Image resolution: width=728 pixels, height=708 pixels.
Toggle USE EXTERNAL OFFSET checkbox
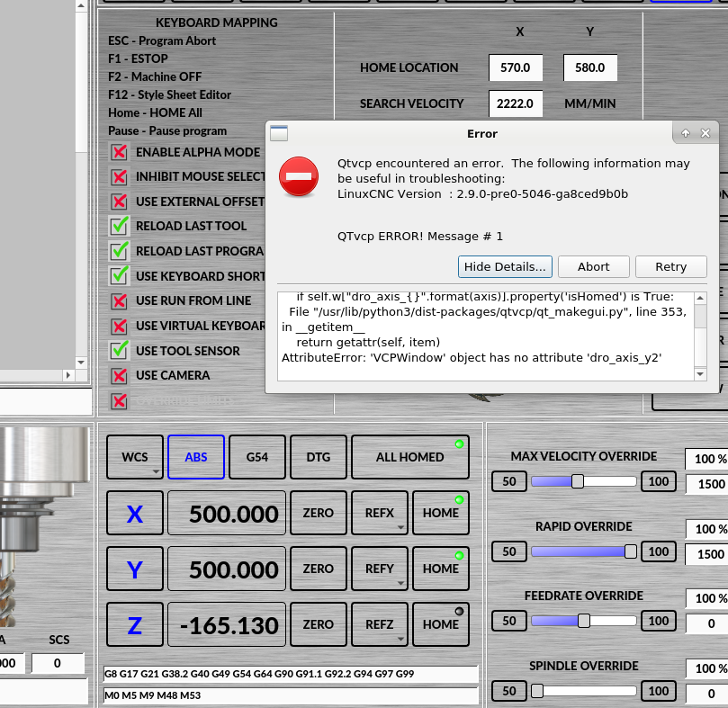[120, 202]
